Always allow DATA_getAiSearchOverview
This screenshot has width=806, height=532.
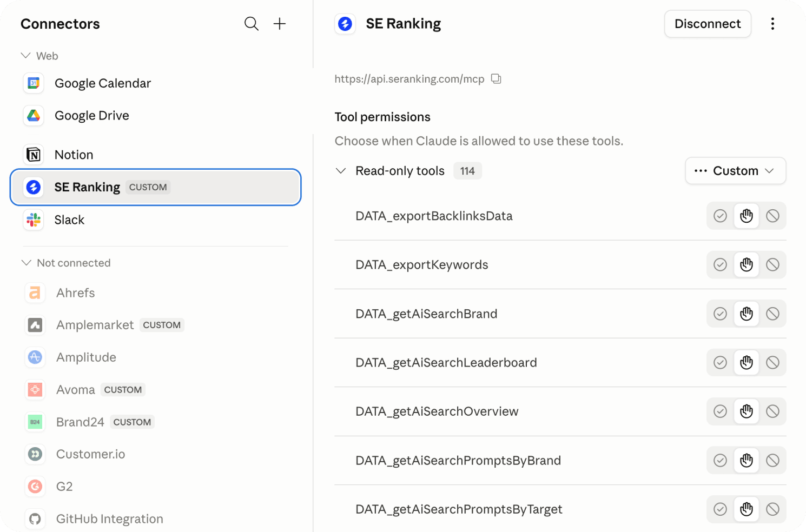point(720,411)
